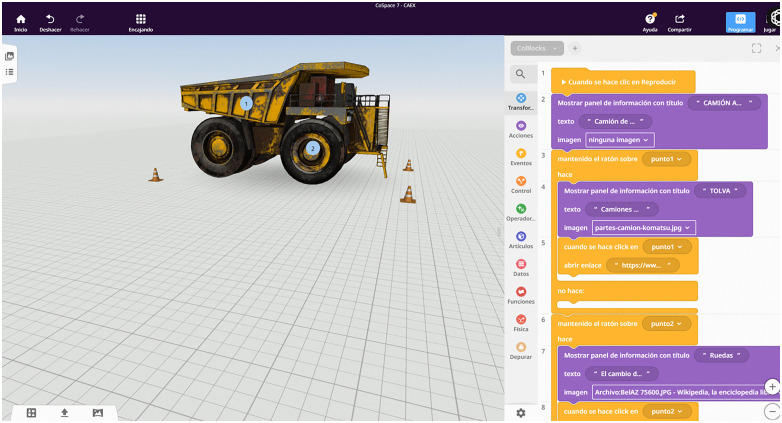The image size is (782, 423).
Task: Open the 'ninguna imagen' image dropdown
Action: [x=619, y=140]
